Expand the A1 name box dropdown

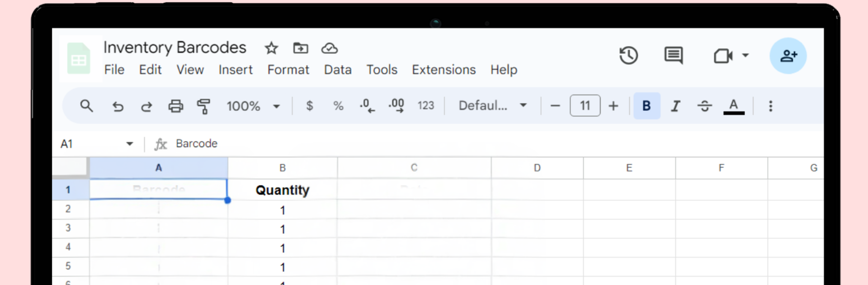tap(130, 144)
